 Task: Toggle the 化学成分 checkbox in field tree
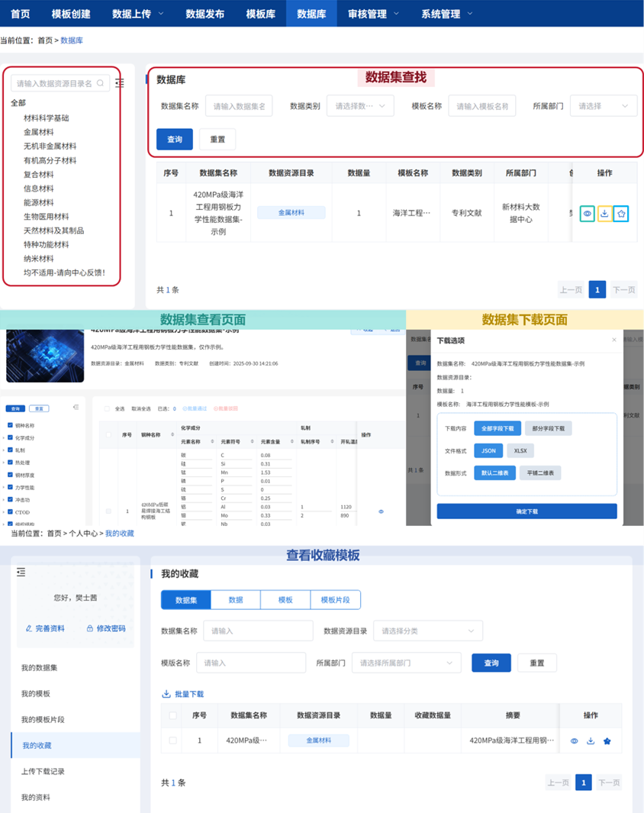click(x=10, y=438)
